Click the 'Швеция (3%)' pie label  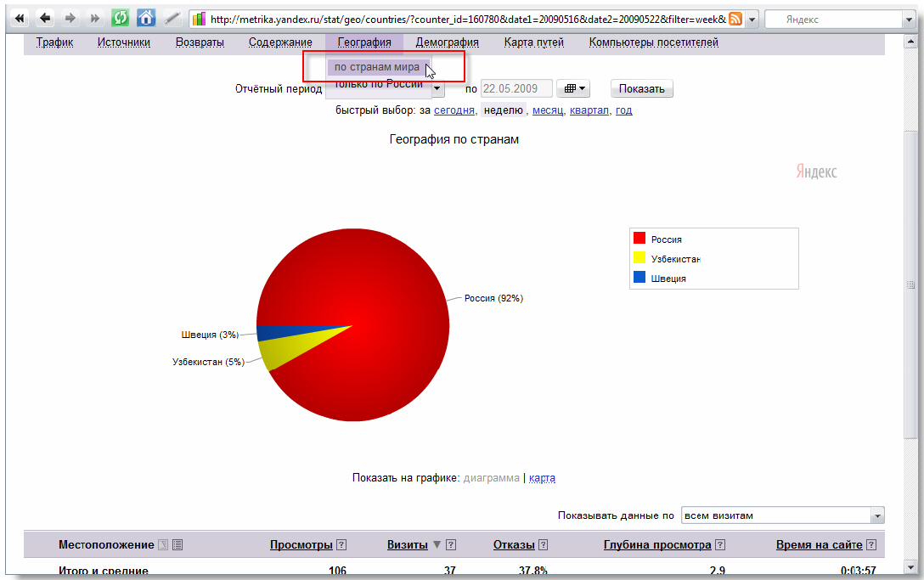[x=210, y=335]
